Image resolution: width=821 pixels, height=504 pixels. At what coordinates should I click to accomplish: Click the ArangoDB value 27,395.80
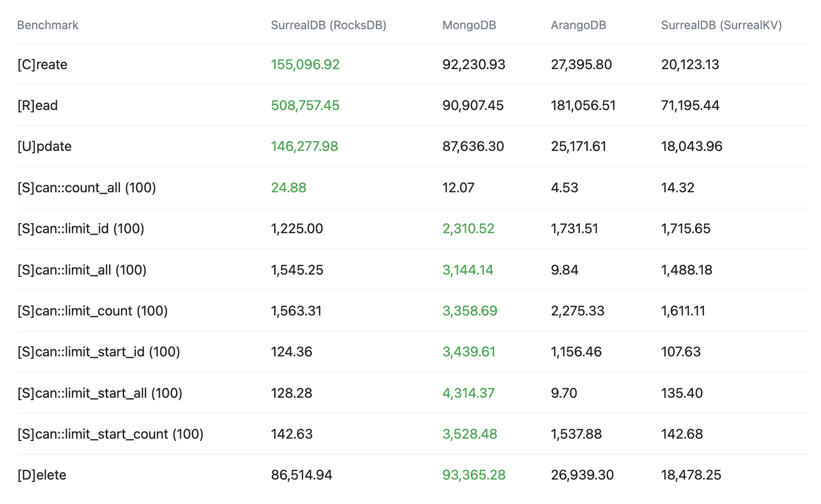(x=582, y=64)
